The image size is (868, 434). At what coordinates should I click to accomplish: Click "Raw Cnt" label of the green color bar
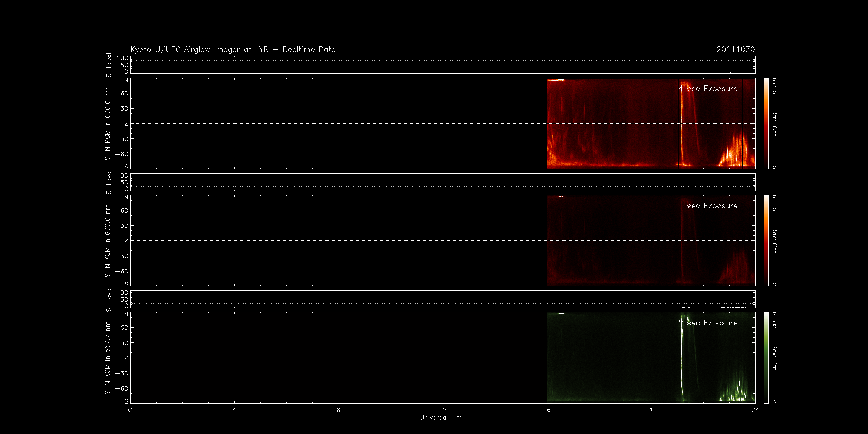pyautogui.click(x=775, y=358)
